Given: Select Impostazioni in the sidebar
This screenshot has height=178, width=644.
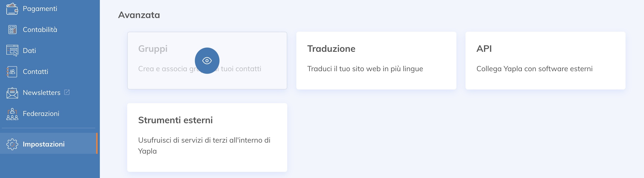Looking at the screenshot, I should (44, 144).
